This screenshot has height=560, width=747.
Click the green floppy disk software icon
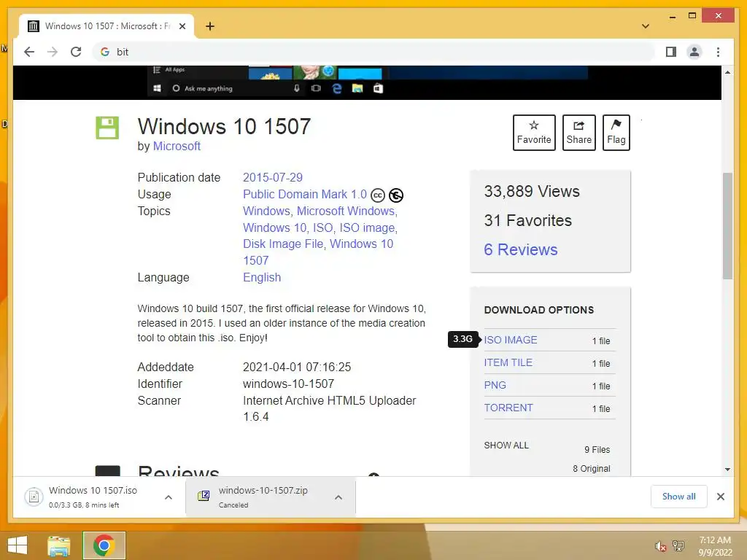tap(107, 128)
